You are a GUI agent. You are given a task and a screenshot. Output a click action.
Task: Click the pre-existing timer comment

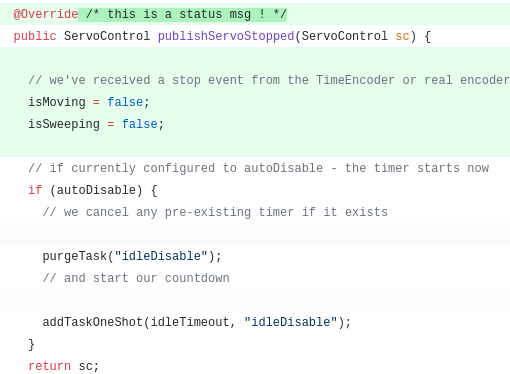coord(215,212)
